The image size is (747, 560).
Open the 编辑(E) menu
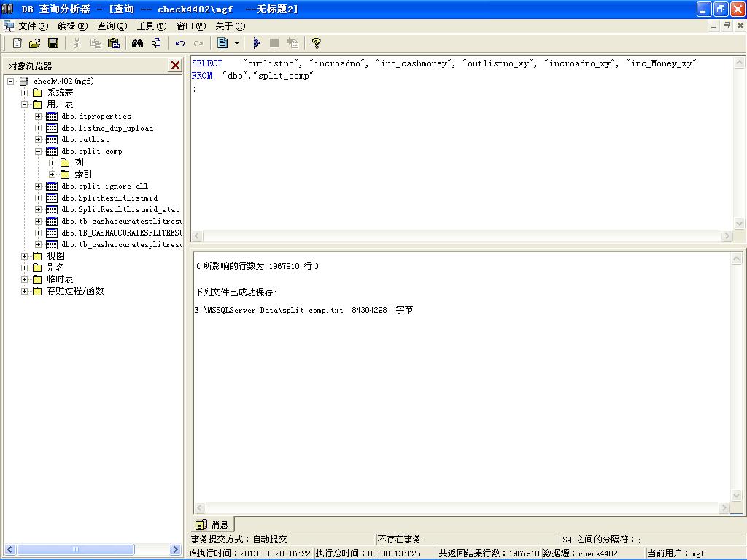[x=73, y=26]
